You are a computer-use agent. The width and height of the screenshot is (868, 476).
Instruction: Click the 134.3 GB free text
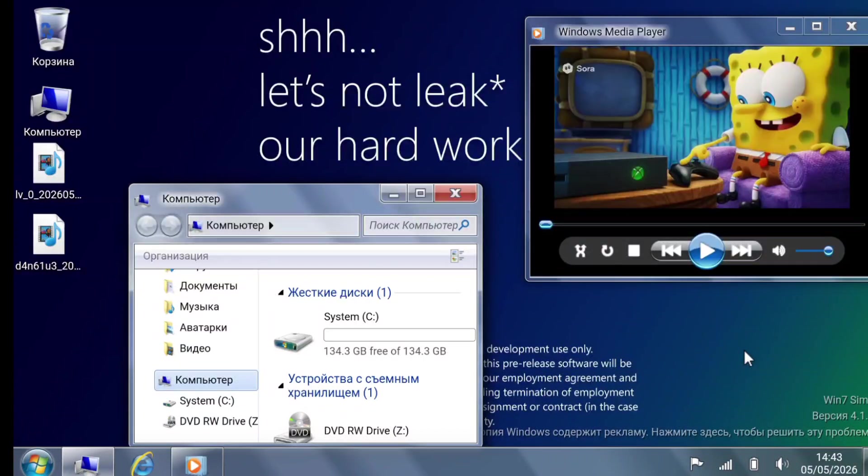point(385,351)
